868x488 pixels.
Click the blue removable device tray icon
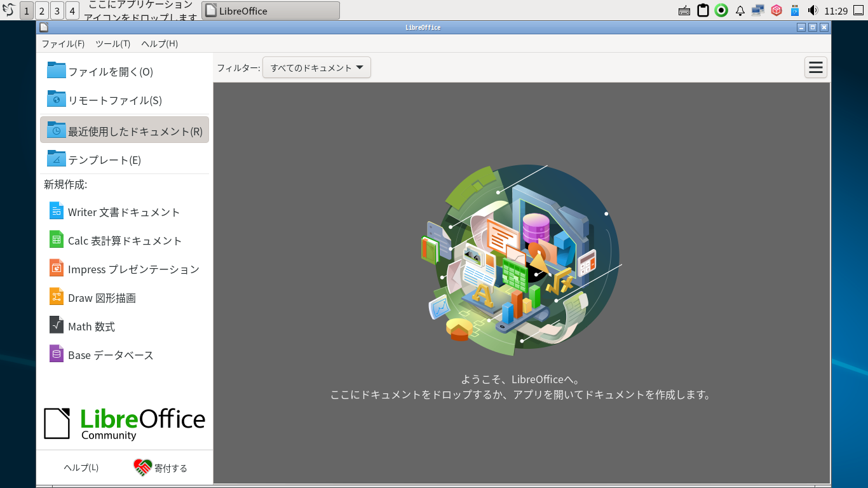coord(794,10)
